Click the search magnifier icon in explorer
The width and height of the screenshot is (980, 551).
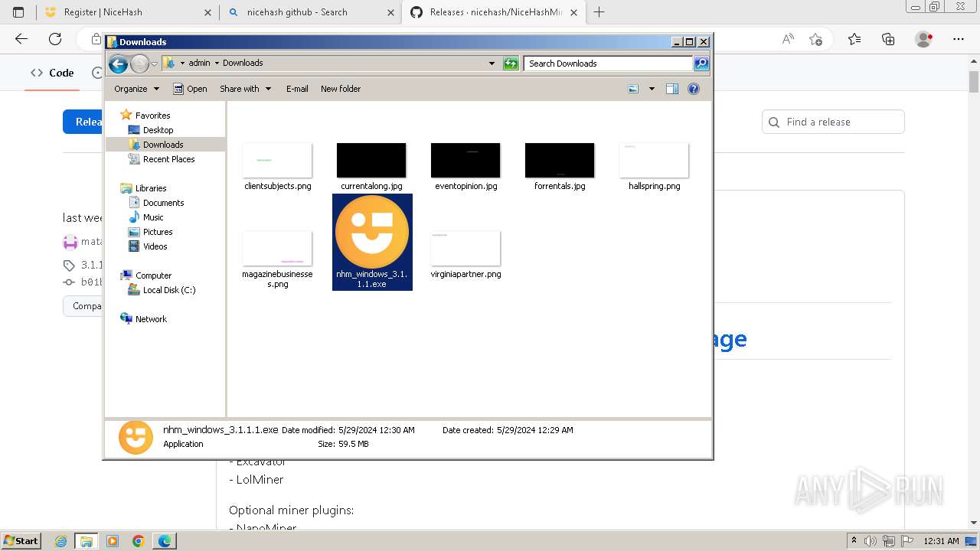coord(701,64)
